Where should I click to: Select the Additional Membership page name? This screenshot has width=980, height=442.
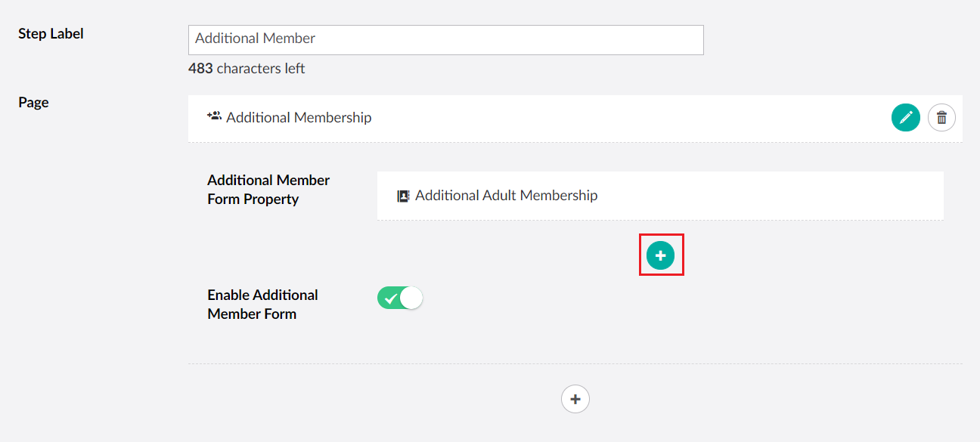[x=299, y=118]
